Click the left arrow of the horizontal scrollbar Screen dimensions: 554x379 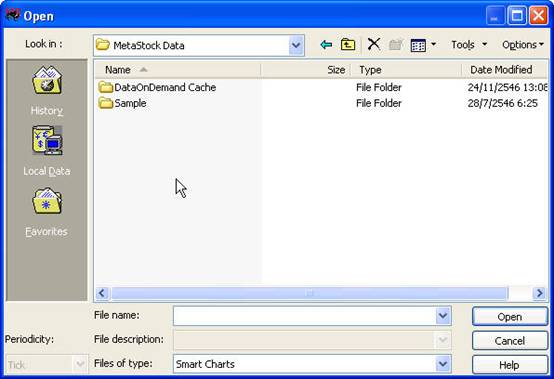tap(102, 293)
